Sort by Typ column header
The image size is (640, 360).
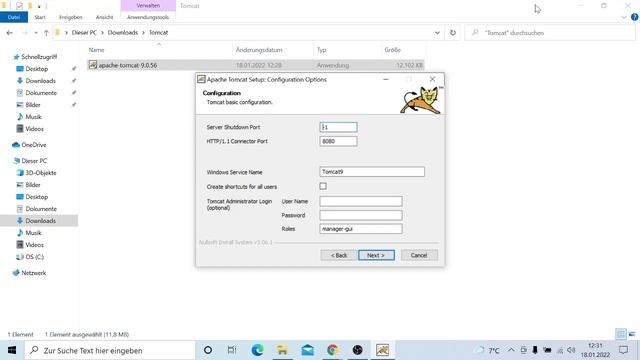[x=322, y=50]
